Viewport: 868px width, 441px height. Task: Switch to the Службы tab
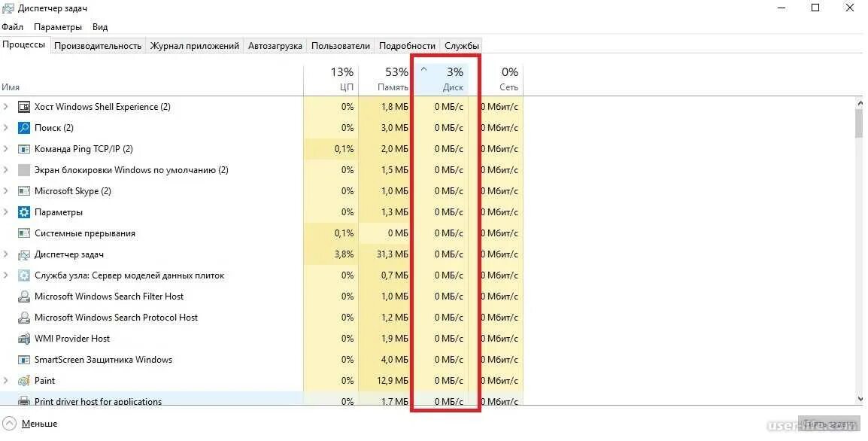coord(462,46)
